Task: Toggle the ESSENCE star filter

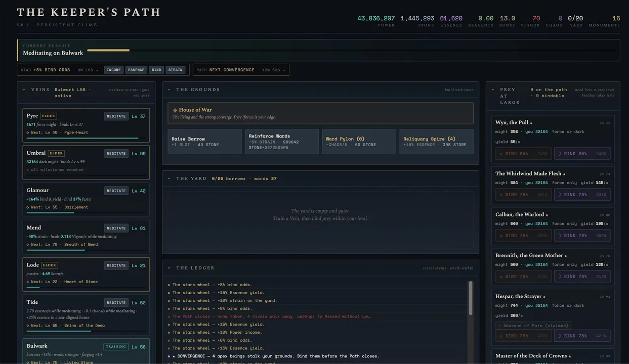Action: [x=136, y=70]
